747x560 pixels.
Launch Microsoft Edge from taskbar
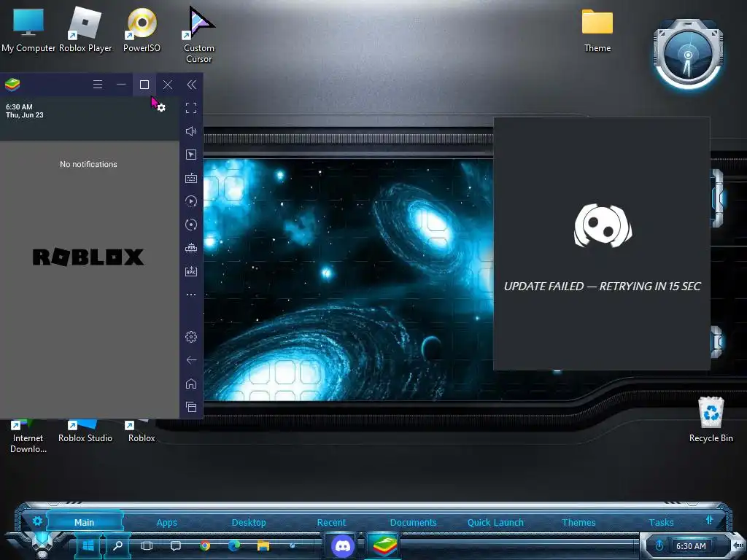click(234, 545)
